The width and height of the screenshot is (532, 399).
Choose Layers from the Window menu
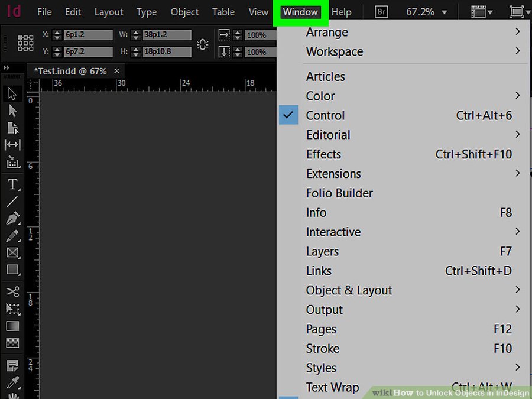[322, 251]
